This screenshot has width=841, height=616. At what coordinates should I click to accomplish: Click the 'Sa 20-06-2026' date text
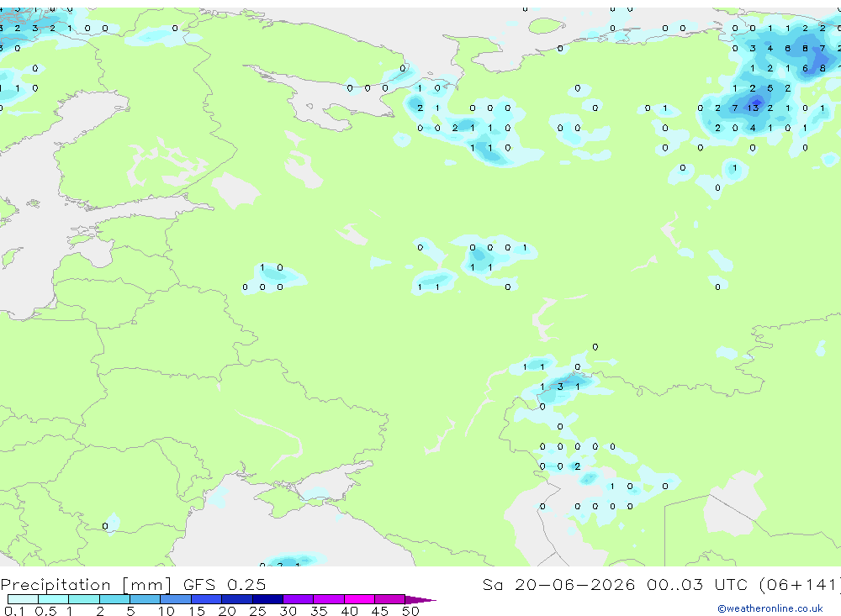pos(558,584)
